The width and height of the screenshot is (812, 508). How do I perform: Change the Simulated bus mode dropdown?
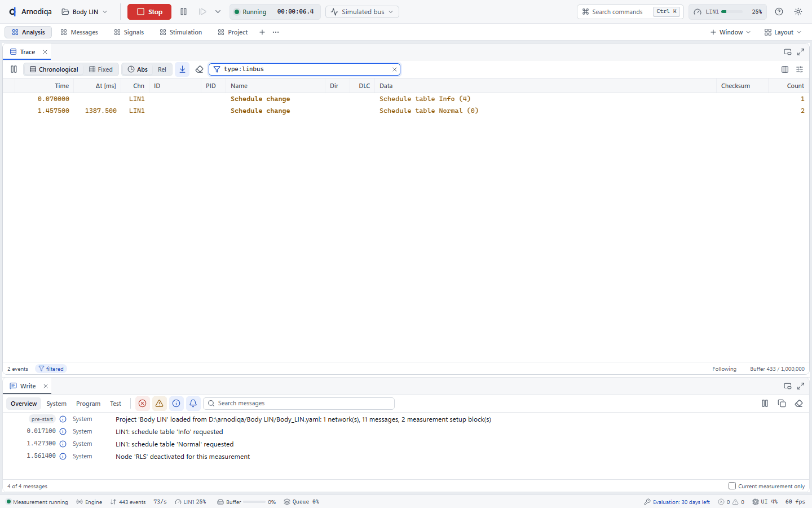click(x=362, y=12)
